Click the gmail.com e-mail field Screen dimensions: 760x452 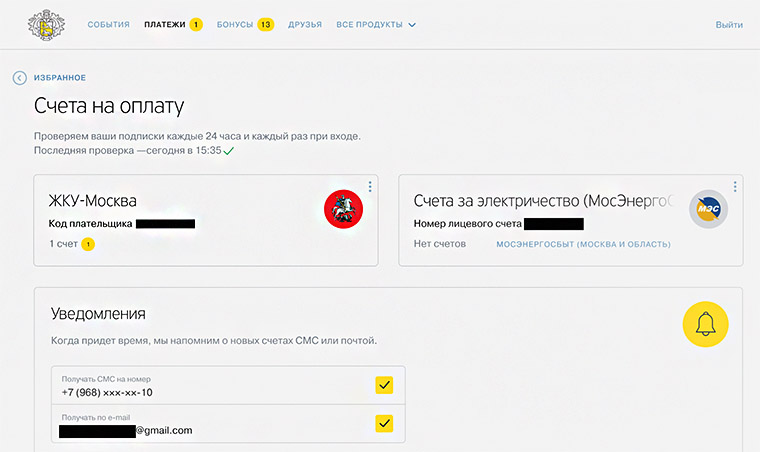(x=228, y=424)
